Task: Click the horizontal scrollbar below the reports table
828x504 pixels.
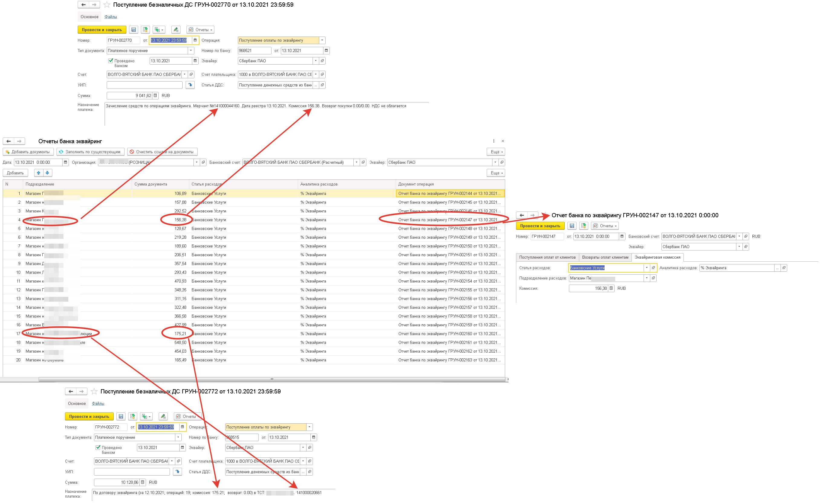Action: click(x=271, y=380)
